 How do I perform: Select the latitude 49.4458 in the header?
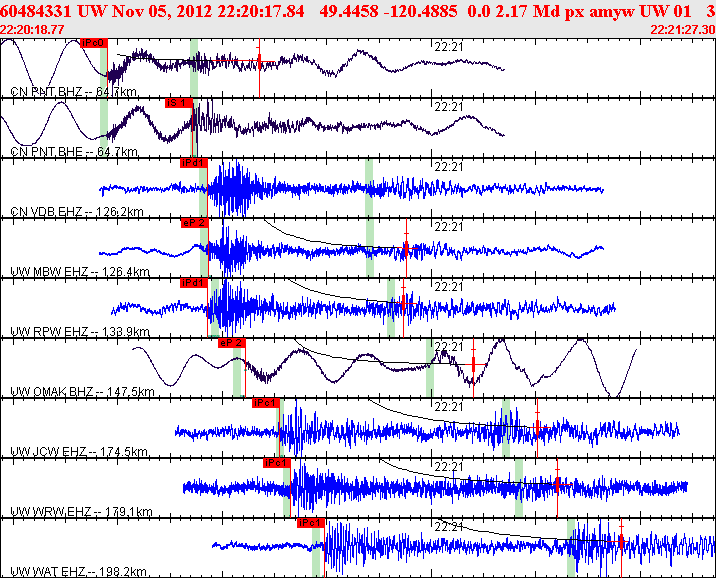[x=349, y=11]
